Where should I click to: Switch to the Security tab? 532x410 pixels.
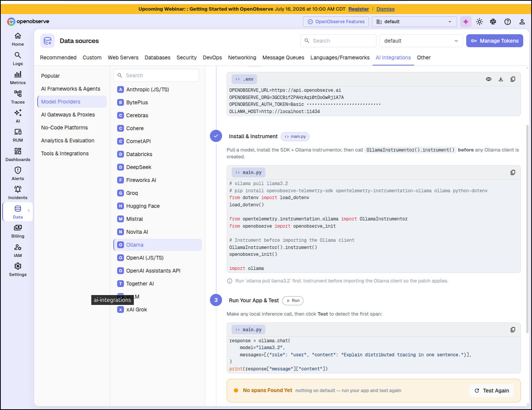tap(186, 57)
